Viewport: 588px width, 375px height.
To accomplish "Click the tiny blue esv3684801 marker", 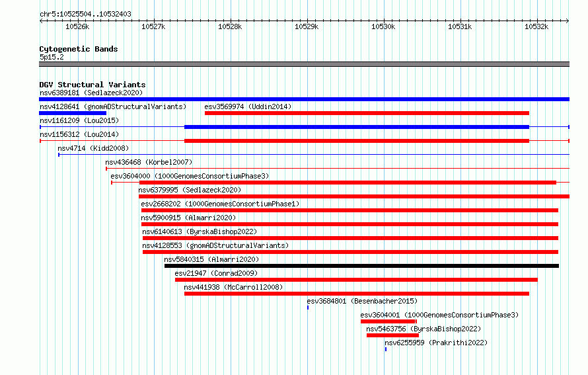I will (308, 308).
